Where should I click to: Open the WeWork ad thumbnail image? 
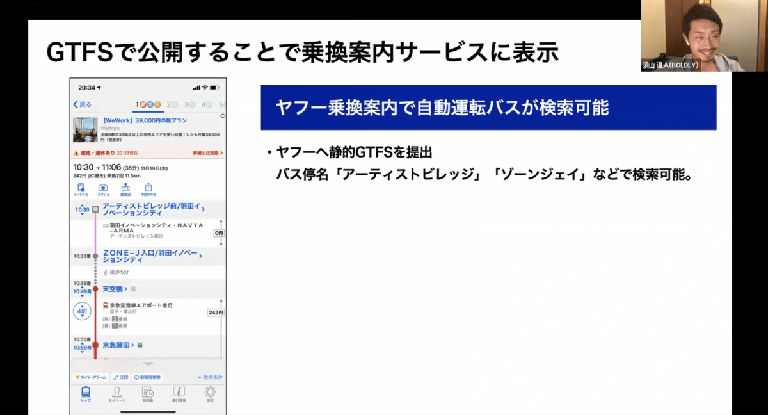(x=86, y=129)
